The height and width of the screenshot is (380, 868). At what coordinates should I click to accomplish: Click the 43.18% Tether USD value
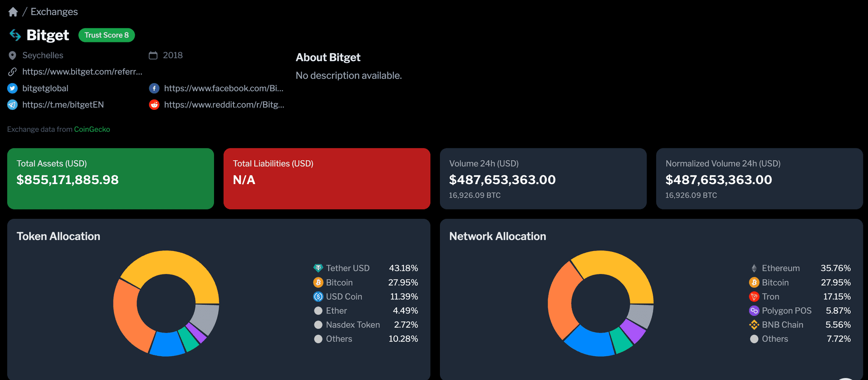pyautogui.click(x=403, y=268)
